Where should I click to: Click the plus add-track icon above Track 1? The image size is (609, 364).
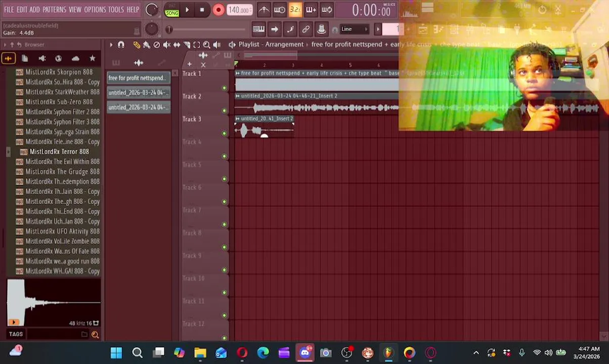(x=189, y=64)
